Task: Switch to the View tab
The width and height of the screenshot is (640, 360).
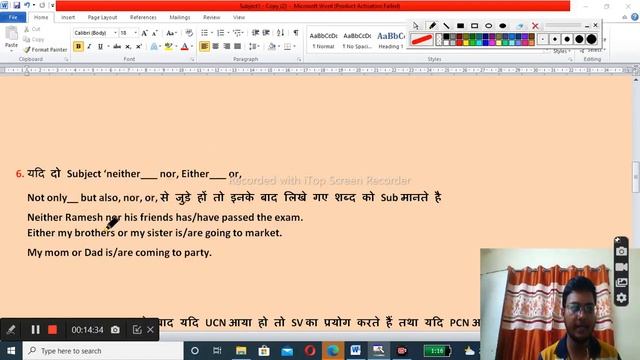Action: click(x=239, y=18)
